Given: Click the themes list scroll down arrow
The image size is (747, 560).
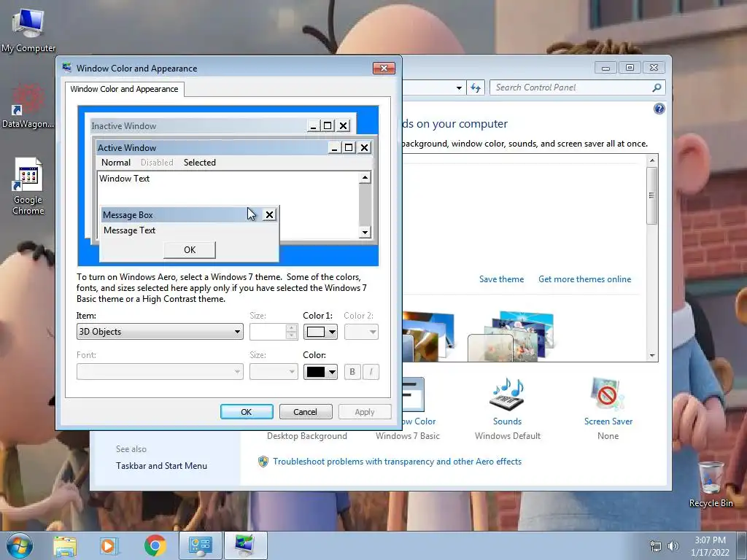Looking at the screenshot, I should click(652, 356).
